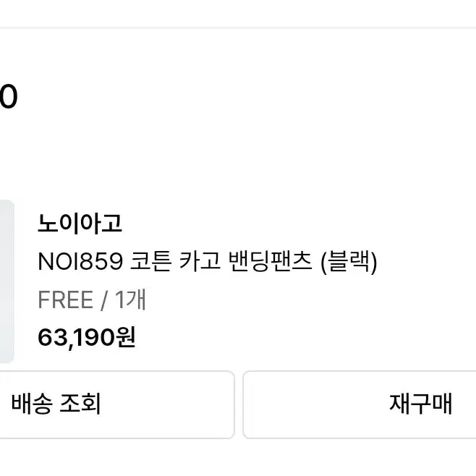Click empty area inside the 재구매 button
The width and height of the screenshot is (476, 476).
coord(304,404)
